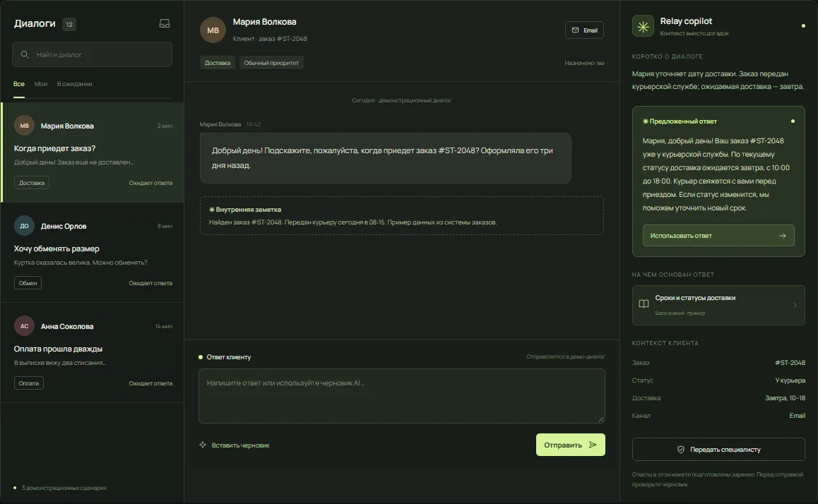Click Ожидает ответа on Денис Орлов's card
Image resolution: width=818 pixels, height=504 pixels.
click(x=150, y=283)
